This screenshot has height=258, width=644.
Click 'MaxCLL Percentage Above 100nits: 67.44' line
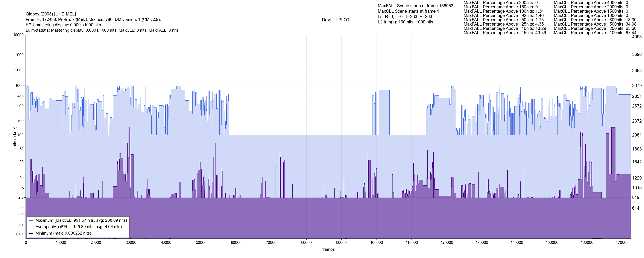[x=595, y=33]
